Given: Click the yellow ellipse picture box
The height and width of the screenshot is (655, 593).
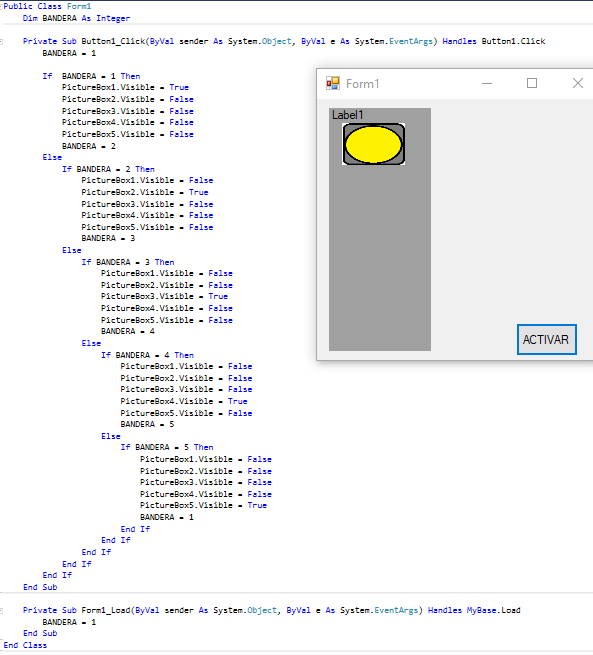Looking at the screenshot, I should click(x=373, y=144).
